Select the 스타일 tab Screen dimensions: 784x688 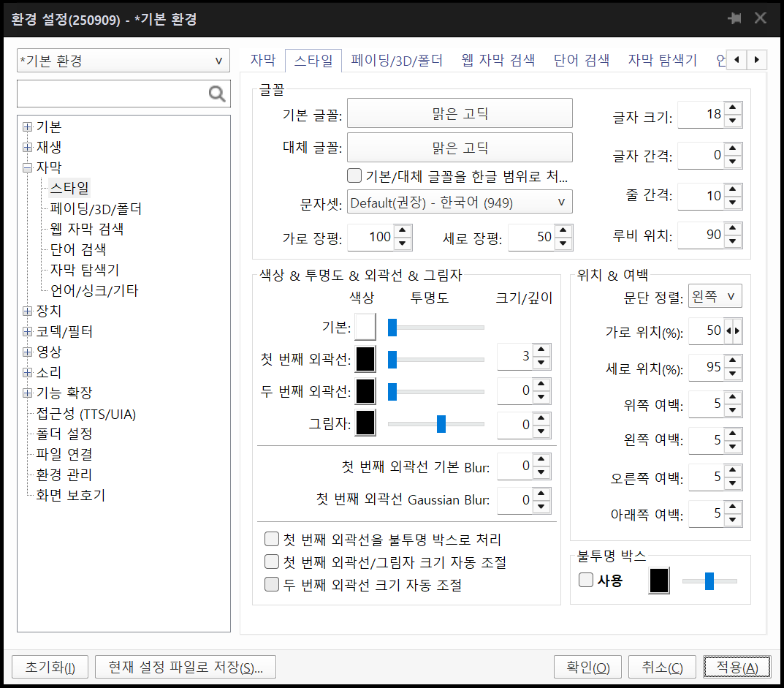tap(313, 61)
